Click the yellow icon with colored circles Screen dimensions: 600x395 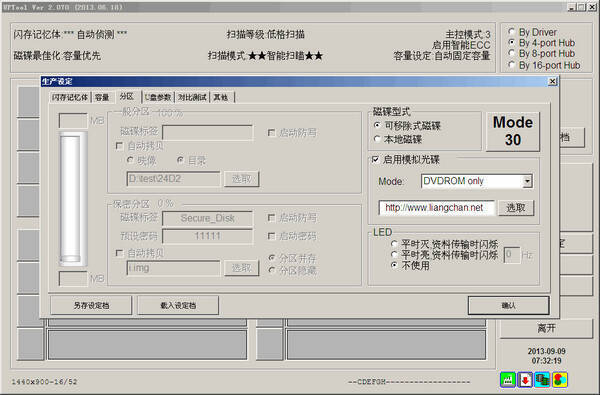tap(560, 380)
